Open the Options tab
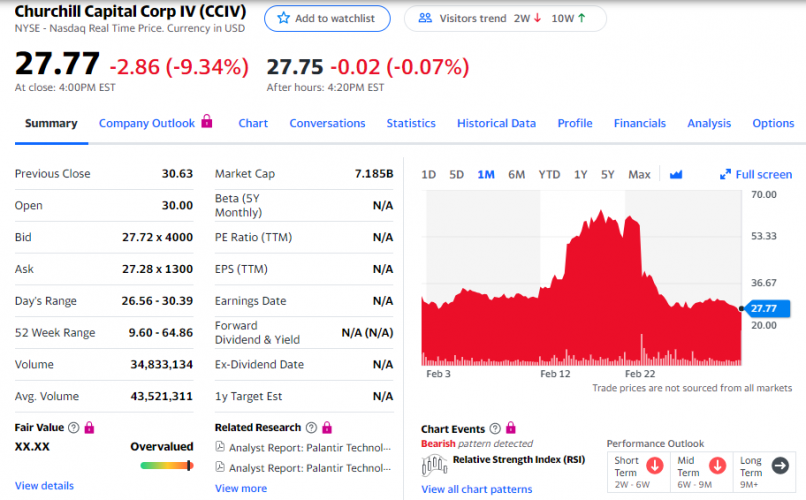This screenshot has width=806, height=500. pyautogui.click(x=773, y=123)
